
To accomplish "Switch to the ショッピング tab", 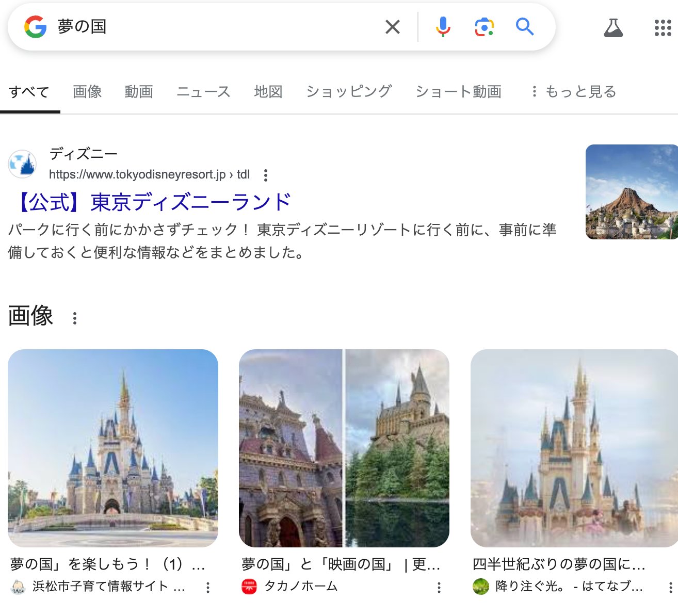I will click(349, 92).
